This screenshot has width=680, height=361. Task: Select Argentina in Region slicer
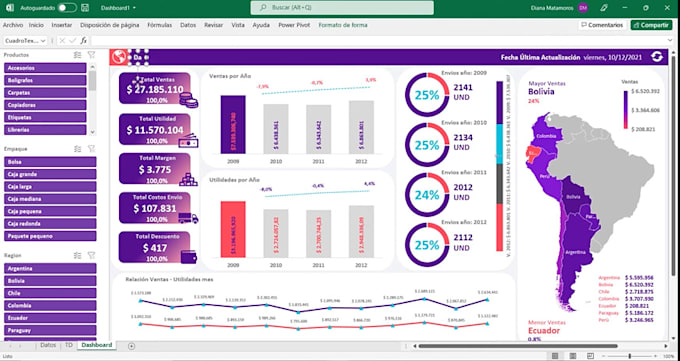coord(50,269)
